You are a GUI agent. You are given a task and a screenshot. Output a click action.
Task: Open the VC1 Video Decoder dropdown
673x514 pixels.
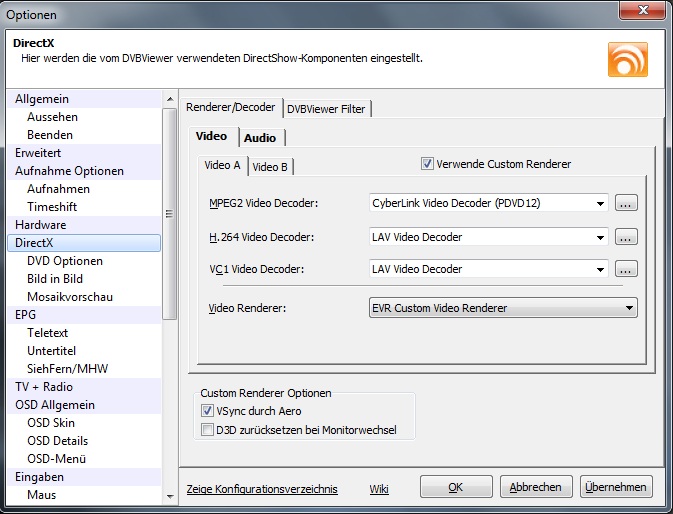[x=600, y=269]
